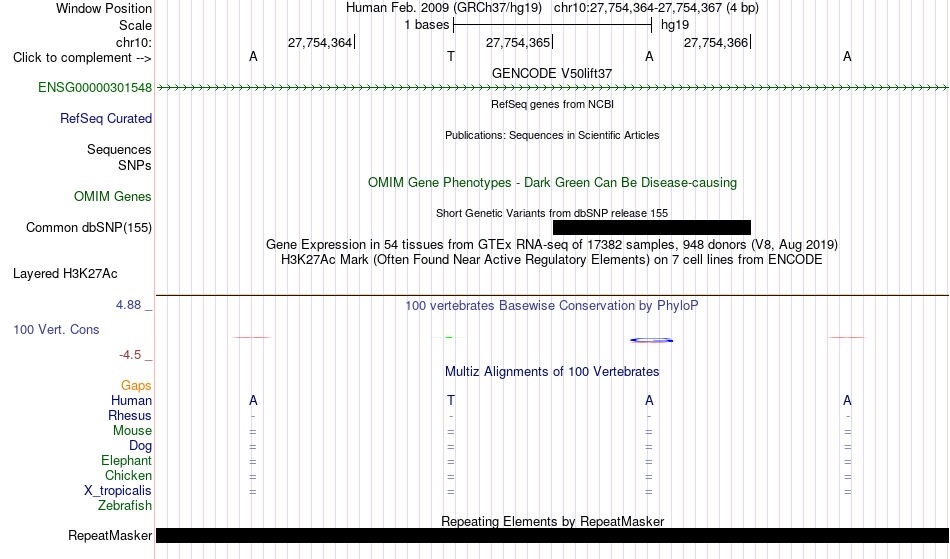Click position marker 27,754,366
The height and width of the screenshot is (559, 950).
tap(716, 42)
